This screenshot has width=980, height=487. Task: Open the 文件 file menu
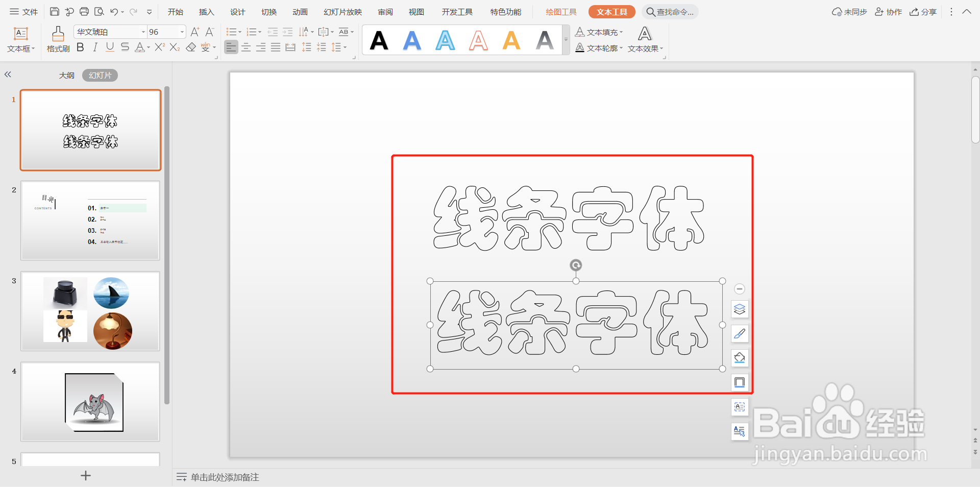pyautogui.click(x=24, y=12)
